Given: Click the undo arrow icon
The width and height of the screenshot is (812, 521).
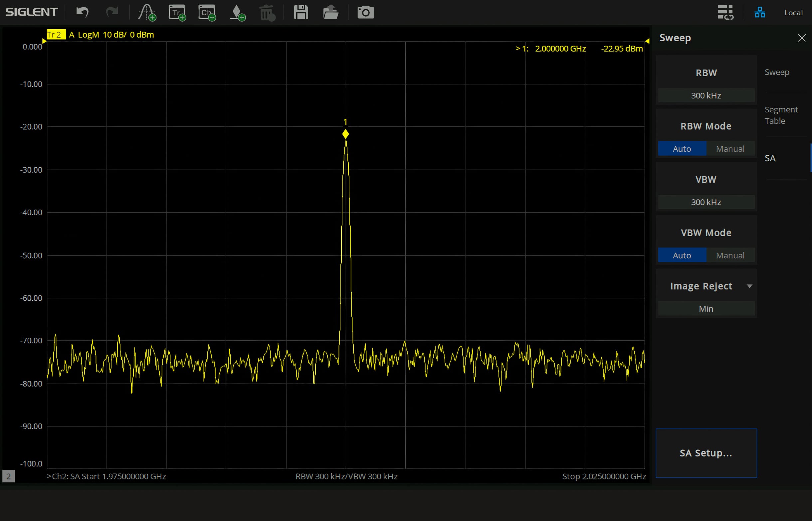Looking at the screenshot, I should [82, 13].
